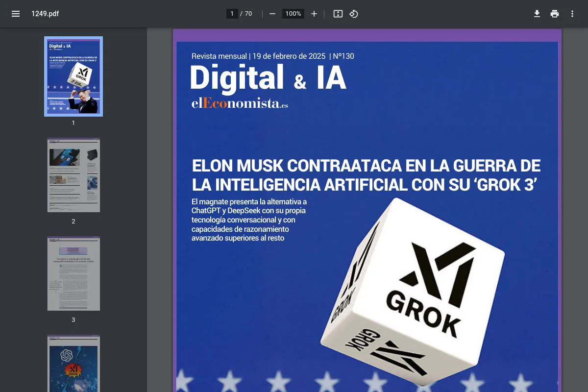The image size is (588, 392).
Task: Open the more actions three-dot menu
Action: coord(572,14)
